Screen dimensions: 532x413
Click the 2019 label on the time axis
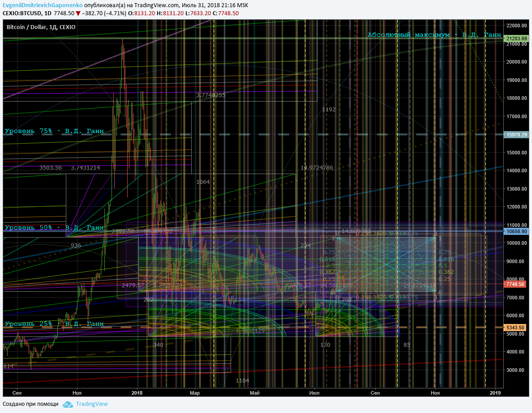point(495,393)
